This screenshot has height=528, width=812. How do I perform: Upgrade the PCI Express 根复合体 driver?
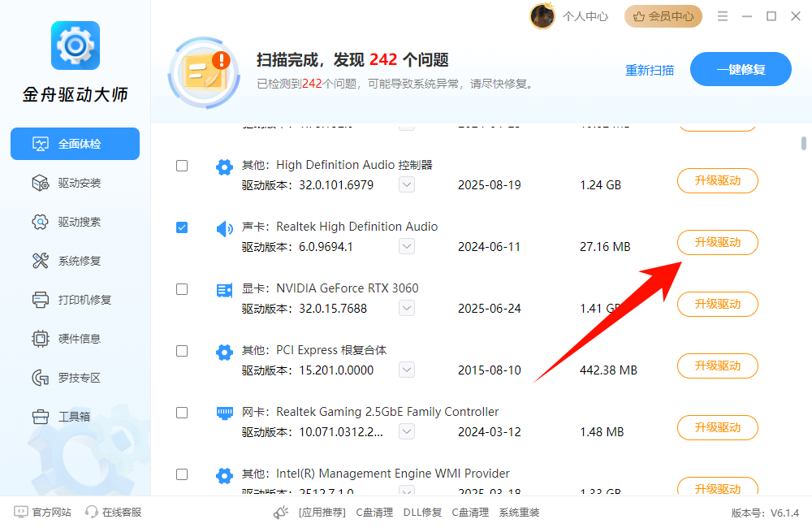[718, 366]
